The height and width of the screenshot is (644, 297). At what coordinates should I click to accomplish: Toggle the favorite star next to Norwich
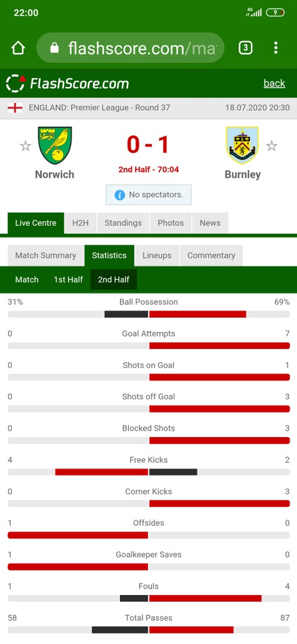coord(26,145)
